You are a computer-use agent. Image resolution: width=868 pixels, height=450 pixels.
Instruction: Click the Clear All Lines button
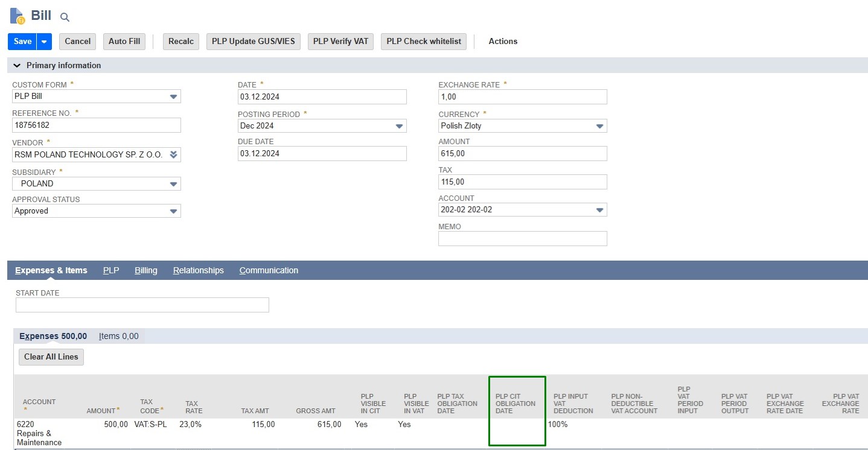(51, 357)
